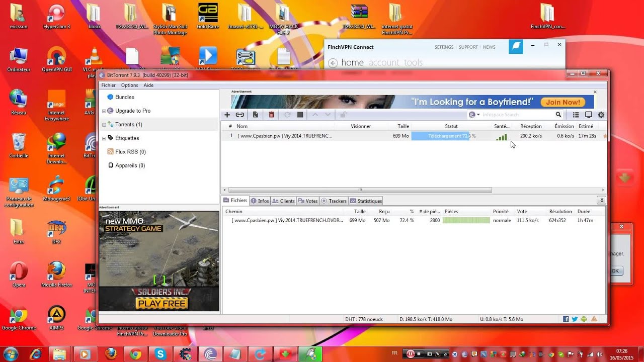Screen dimensions: 644x362
Task: Sort files by Priorité column
Action: [x=501, y=212]
